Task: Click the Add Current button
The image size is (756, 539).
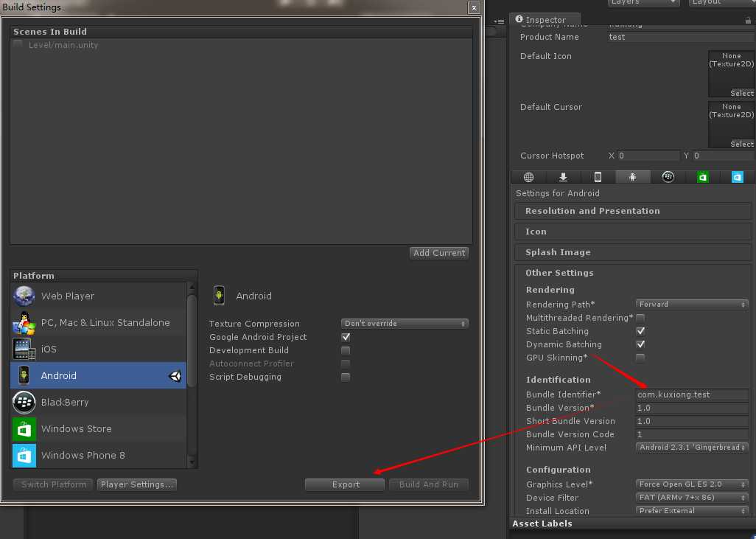Action: [x=438, y=253]
